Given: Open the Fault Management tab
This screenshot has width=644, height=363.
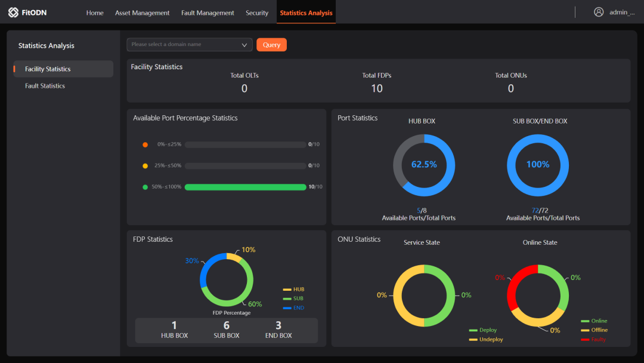Looking at the screenshot, I should pyautogui.click(x=208, y=13).
